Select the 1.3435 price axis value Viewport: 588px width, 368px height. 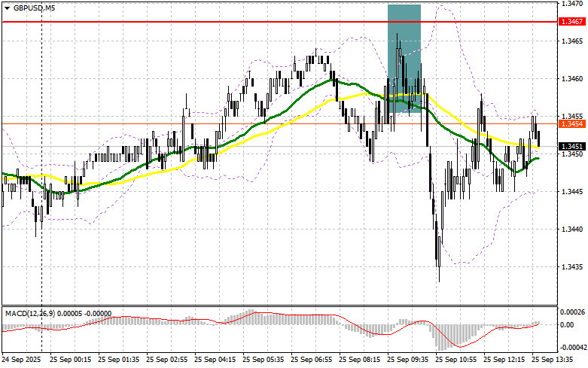pos(571,267)
